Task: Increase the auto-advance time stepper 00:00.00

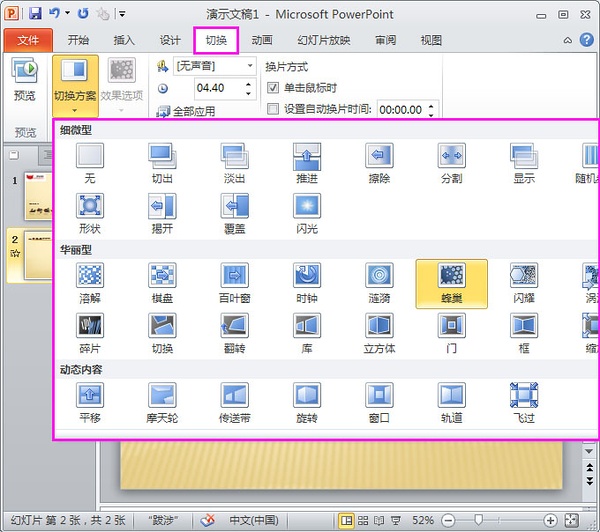Action: [431, 106]
